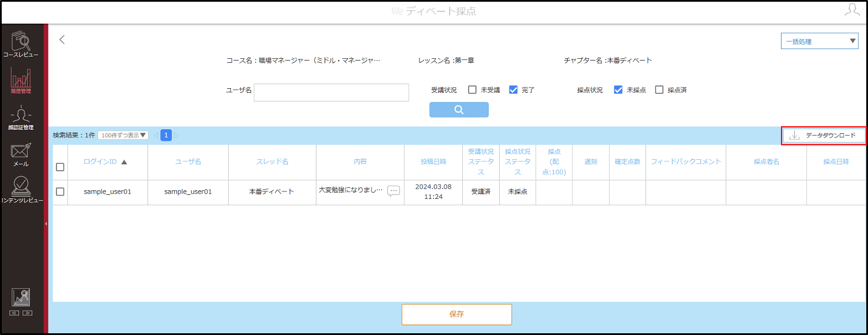This screenshot has width=868, height=335.
Task: Click the レッスン名:第一章 text
Action: tap(446, 60)
